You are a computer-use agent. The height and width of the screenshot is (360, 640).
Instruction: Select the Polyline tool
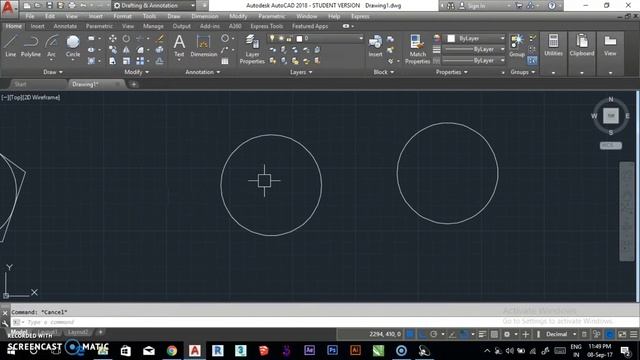31,46
